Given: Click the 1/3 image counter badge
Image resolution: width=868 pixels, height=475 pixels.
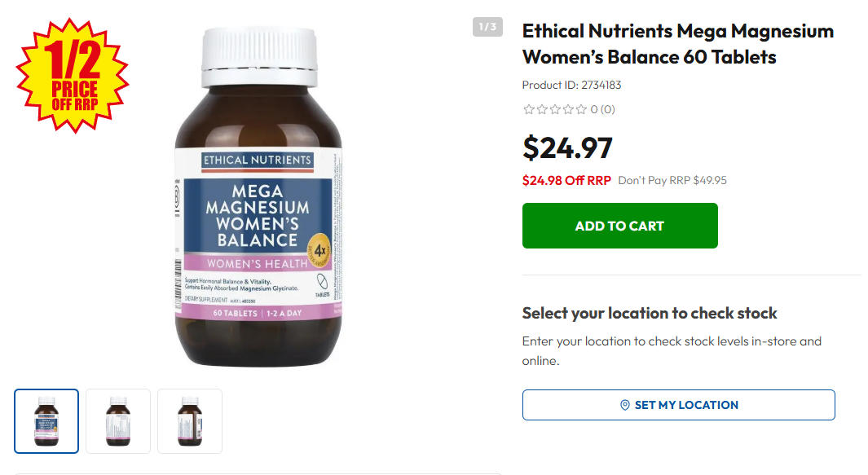Looking at the screenshot, I should click(x=487, y=27).
